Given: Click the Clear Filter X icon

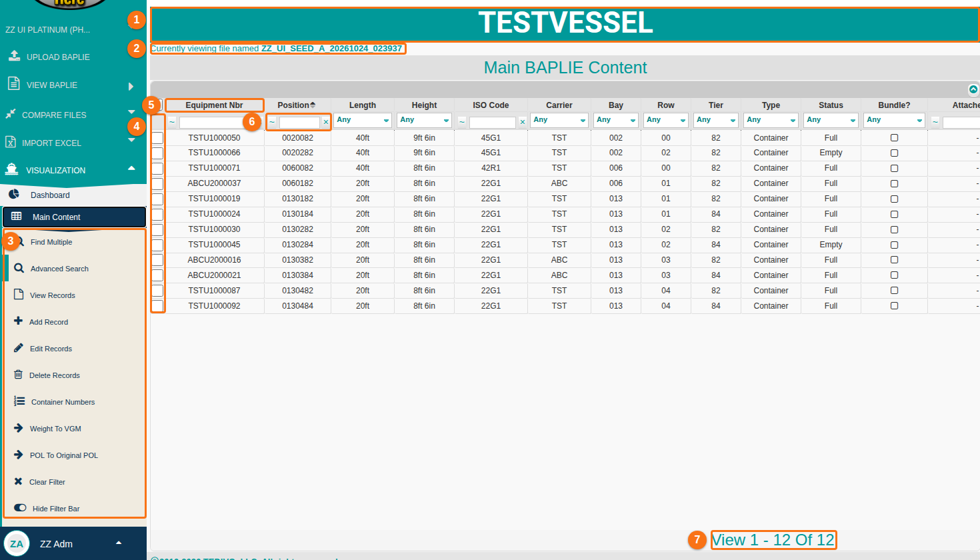Looking at the screenshot, I should (x=18, y=481).
